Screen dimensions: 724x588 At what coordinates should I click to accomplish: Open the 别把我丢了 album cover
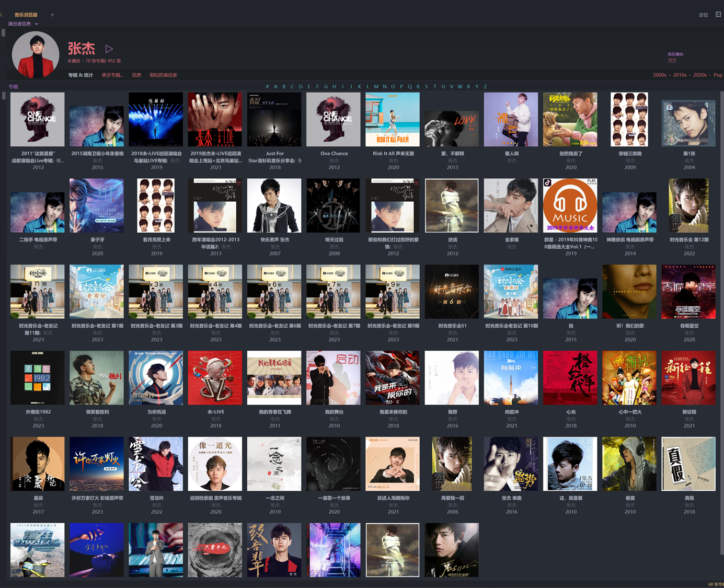570,119
